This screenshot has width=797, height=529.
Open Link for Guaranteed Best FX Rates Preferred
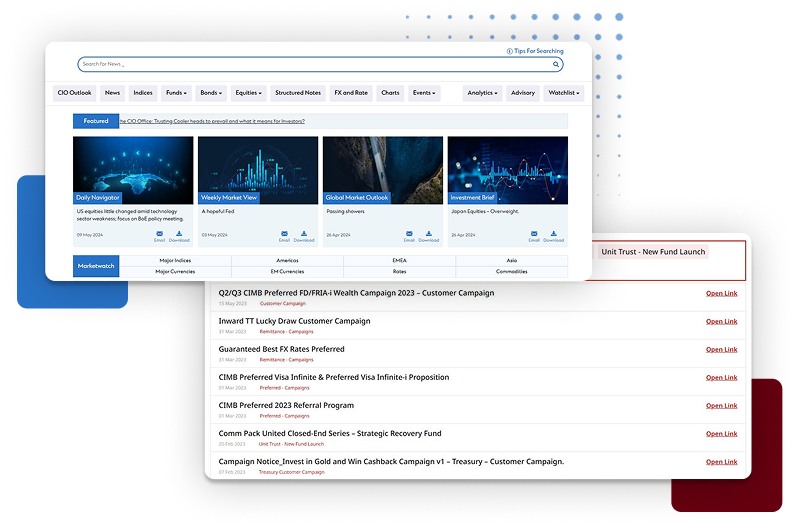721,350
